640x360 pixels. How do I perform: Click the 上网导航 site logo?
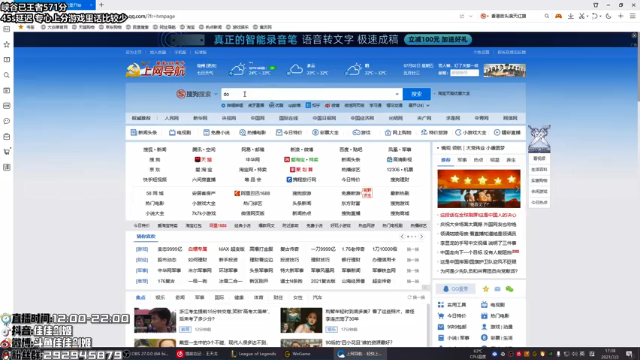point(156,69)
